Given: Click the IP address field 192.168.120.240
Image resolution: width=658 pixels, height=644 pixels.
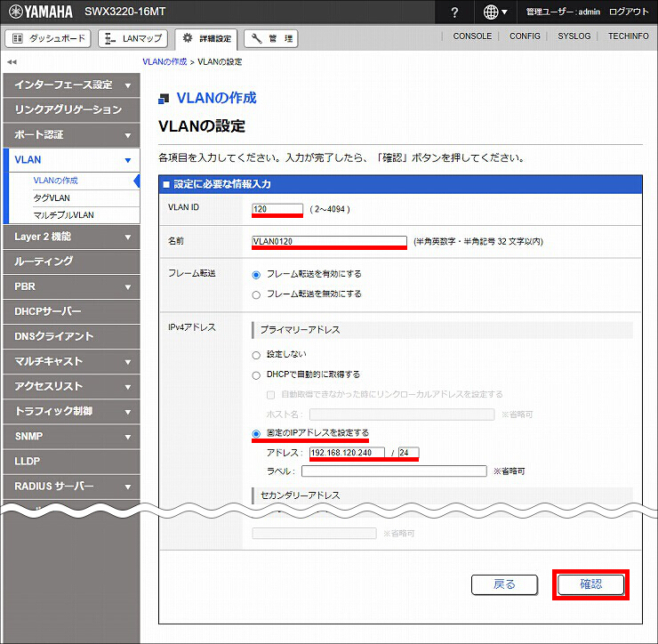Looking at the screenshot, I should pyautogui.click(x=347, y=453).
